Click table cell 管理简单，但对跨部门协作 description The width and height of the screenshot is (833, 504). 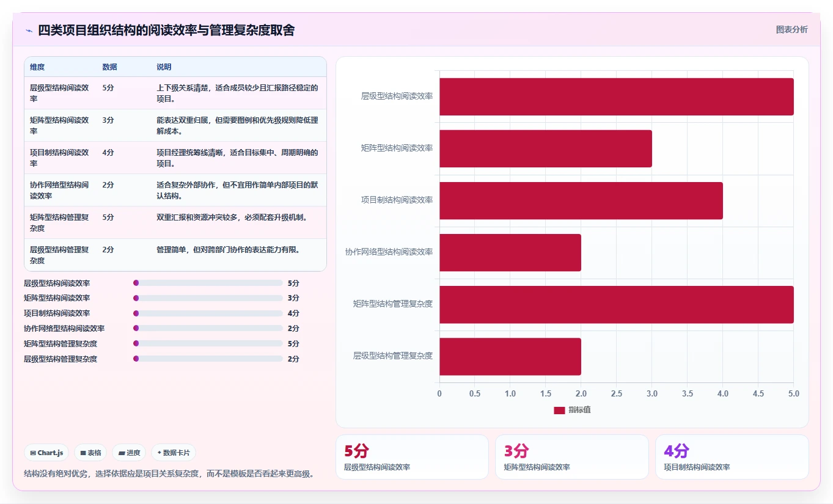point(228,249)
